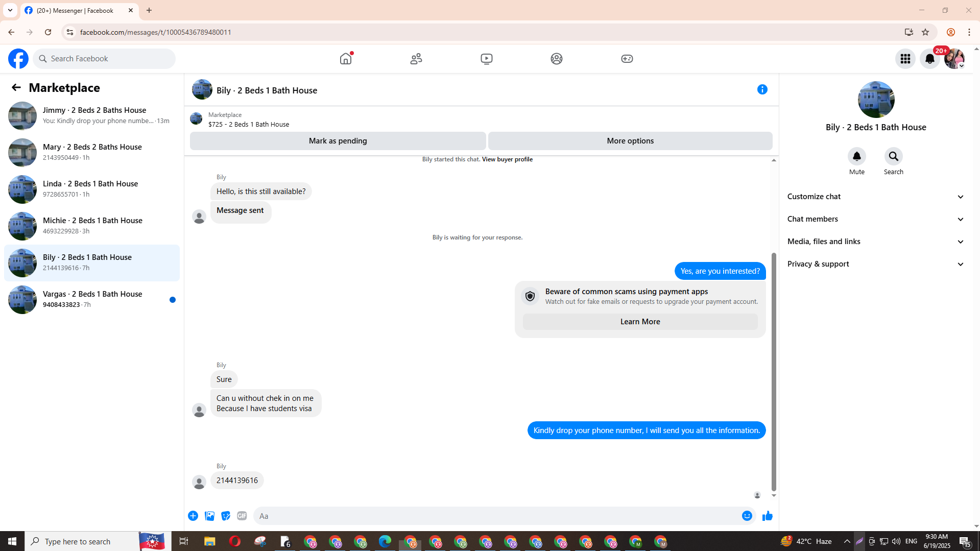Open Linda 2 Beds 1 Bath conversation
The height and width of the screenshot is (551, 980).
coord(92,189)
